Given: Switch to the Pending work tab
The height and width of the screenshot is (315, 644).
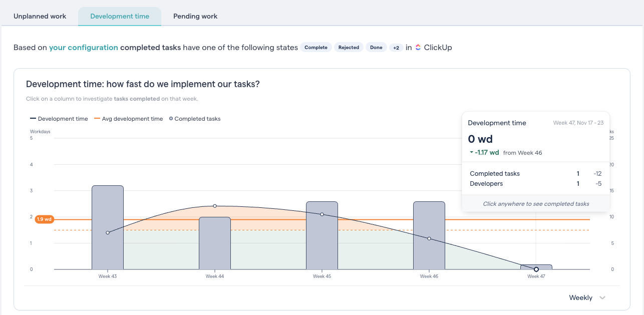Looking at the screenshot, I should click(195, 16).
